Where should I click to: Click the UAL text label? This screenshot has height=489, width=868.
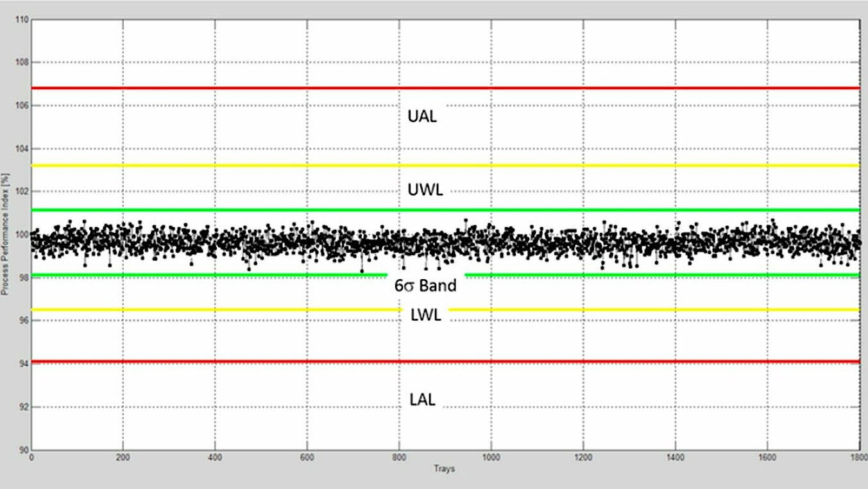pyautogui.click(x=422, y=116)
